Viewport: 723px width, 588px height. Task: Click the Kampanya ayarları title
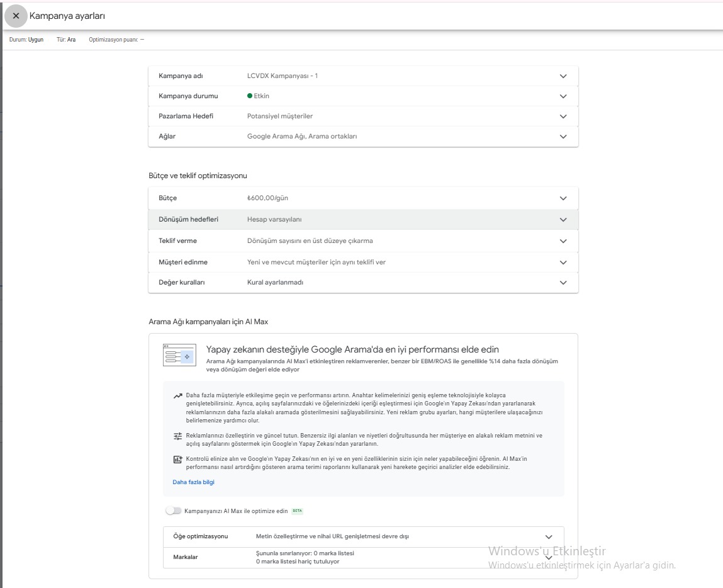(x=67, y=16)
